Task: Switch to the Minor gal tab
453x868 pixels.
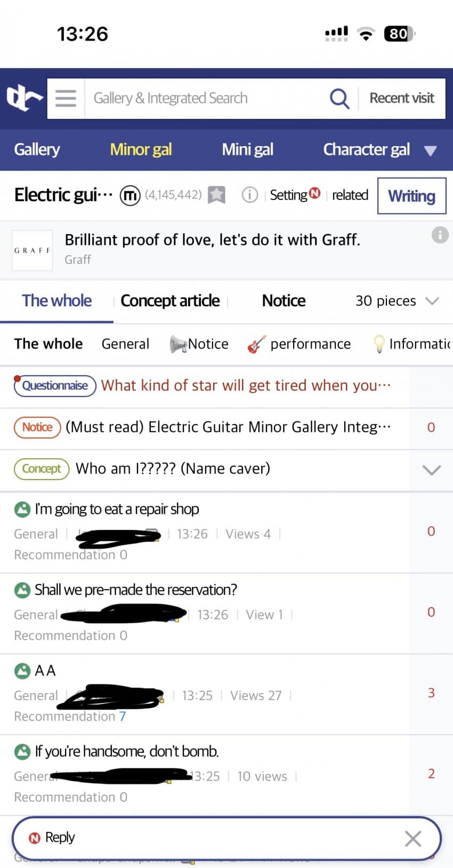Action: pyautogui.click(x=141, y=149)
